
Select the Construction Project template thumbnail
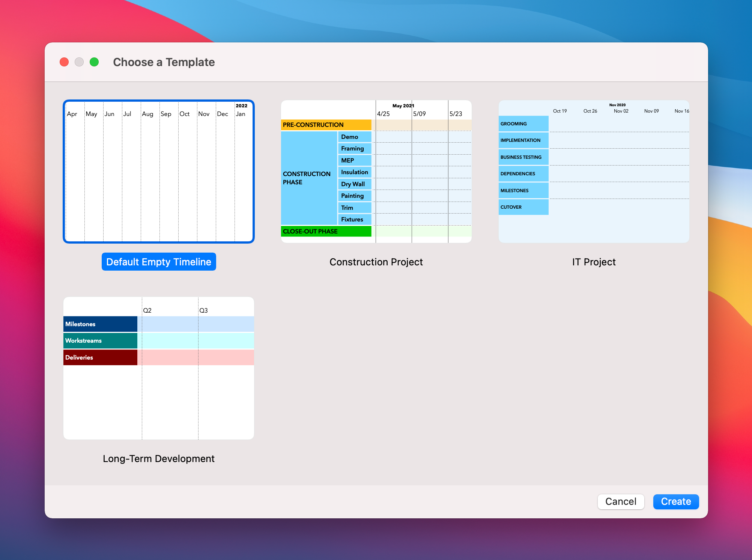376,172
